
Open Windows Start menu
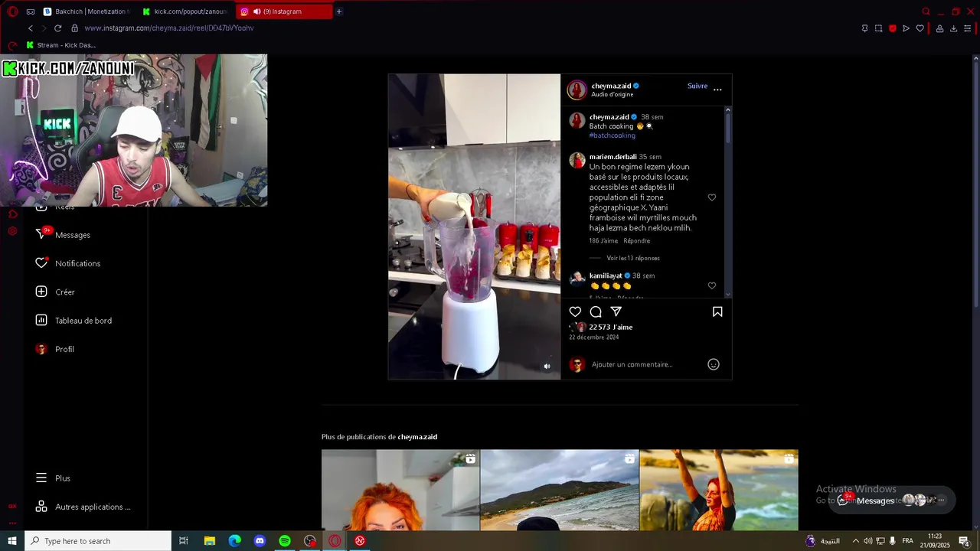click(12, 541)
